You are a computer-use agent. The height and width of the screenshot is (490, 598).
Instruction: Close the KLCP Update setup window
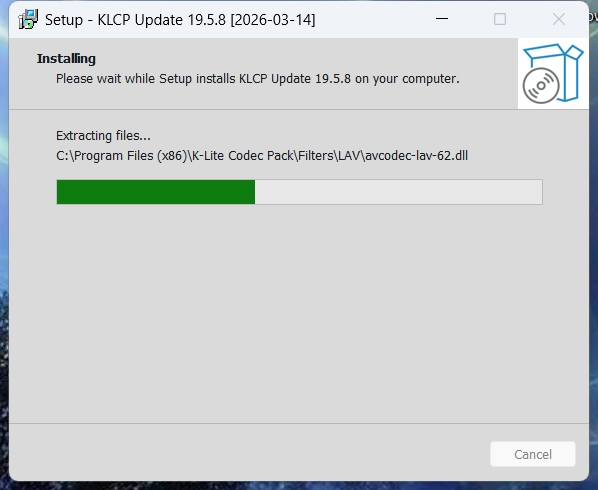[559, 19]
